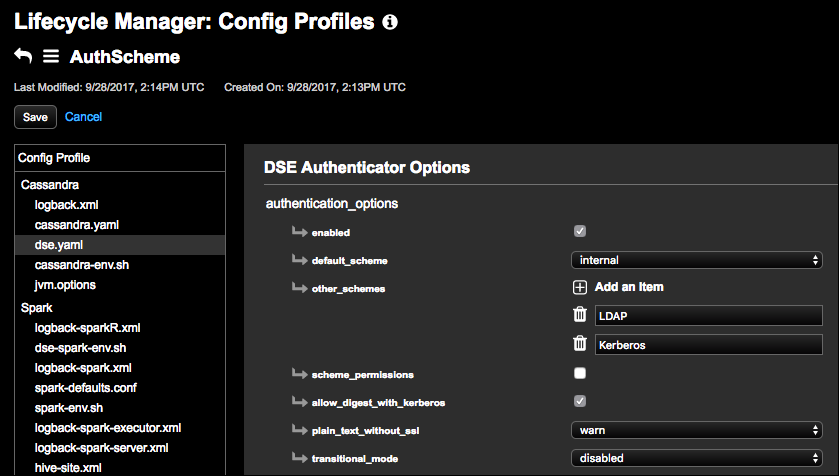Select spark-env.sh in the list
Screen dimensions: 839x476
[x=68, y=408]
